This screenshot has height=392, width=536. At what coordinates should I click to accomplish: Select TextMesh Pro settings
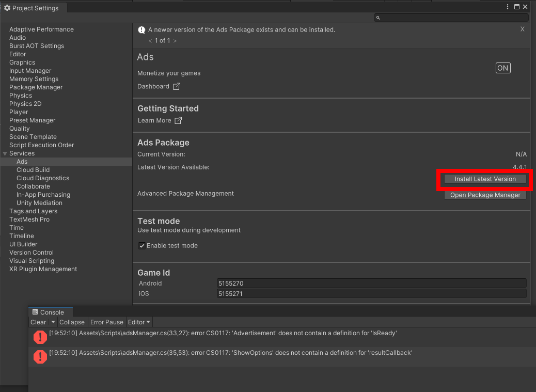coord(29,219)
